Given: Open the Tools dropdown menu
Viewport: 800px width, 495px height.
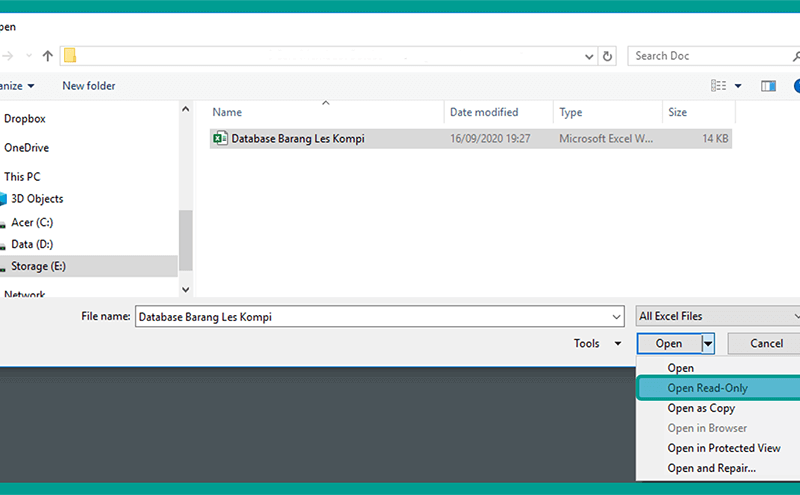Looking at the screenshot, I should (x=597, y=343).
